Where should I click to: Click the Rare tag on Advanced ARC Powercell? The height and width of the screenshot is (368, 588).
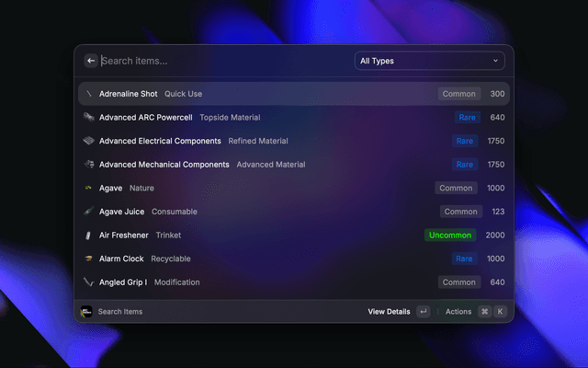coord(466,118)
